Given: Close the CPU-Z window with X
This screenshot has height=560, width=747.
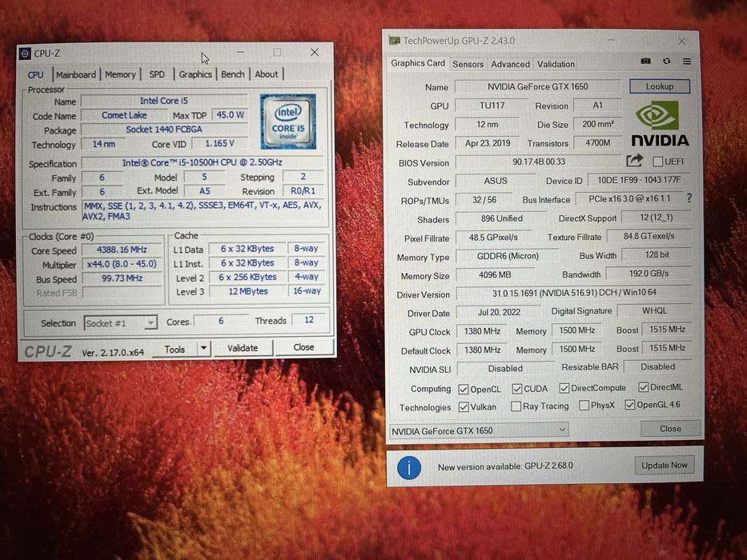Looking at the screenshot, I should click(315, 52).
